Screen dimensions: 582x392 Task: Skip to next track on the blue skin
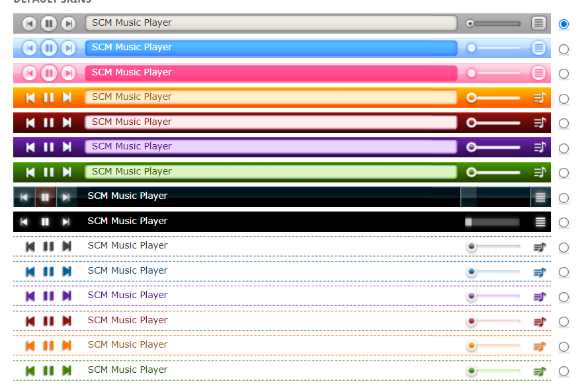point(68,48)
